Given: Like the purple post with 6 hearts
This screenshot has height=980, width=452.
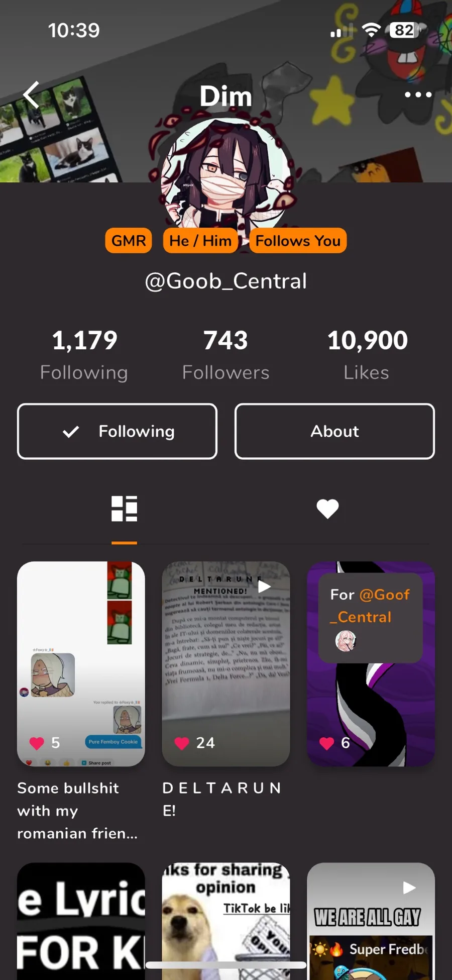Looking at the screenshot, I should [327, 743].
